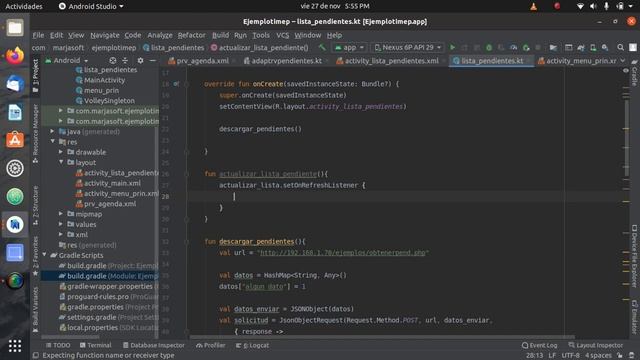Viewport: 640px width, 360px height.
Task: Open the volume control in the top bar
Action: click(593, 6)
